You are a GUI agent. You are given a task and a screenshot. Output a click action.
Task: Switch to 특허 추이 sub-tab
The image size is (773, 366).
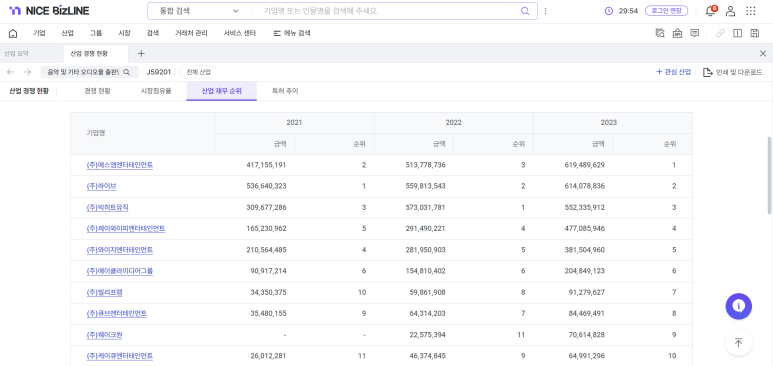pos(285,91)
